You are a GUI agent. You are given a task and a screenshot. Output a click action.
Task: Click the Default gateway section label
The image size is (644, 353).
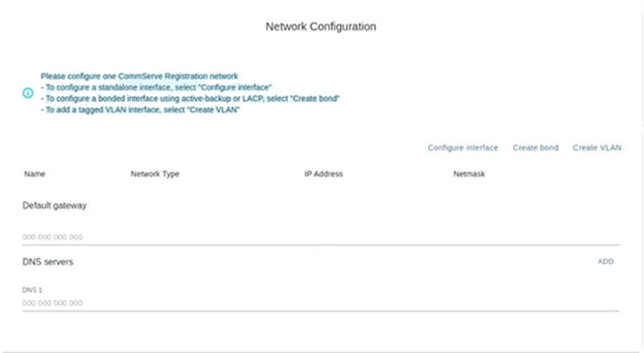55,205
